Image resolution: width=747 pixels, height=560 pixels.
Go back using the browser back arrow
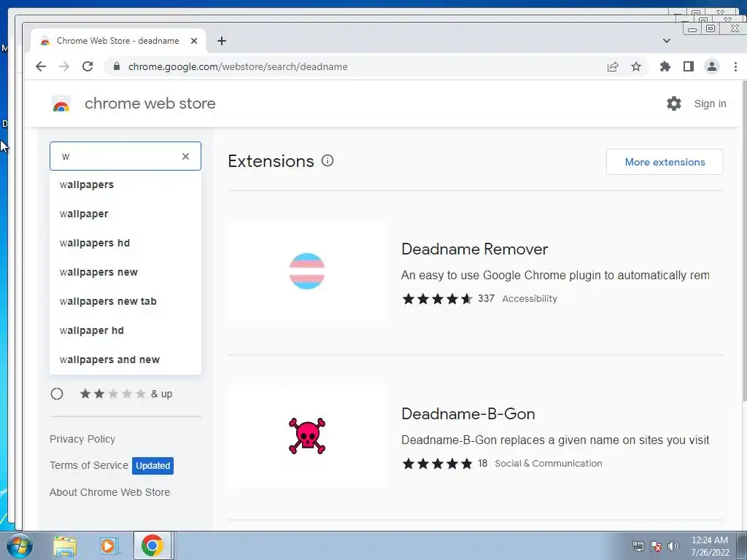point(41,66)
